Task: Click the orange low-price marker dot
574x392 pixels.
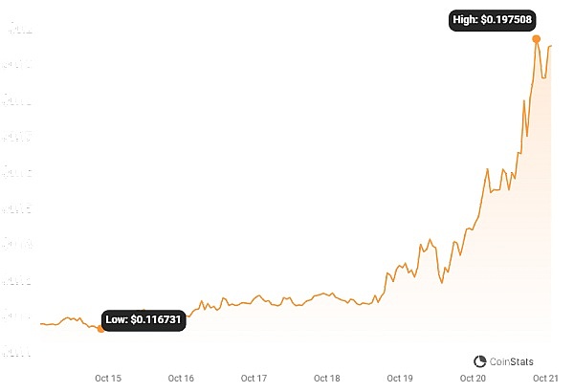Action: pyautogui.click(x=100, y=329)
